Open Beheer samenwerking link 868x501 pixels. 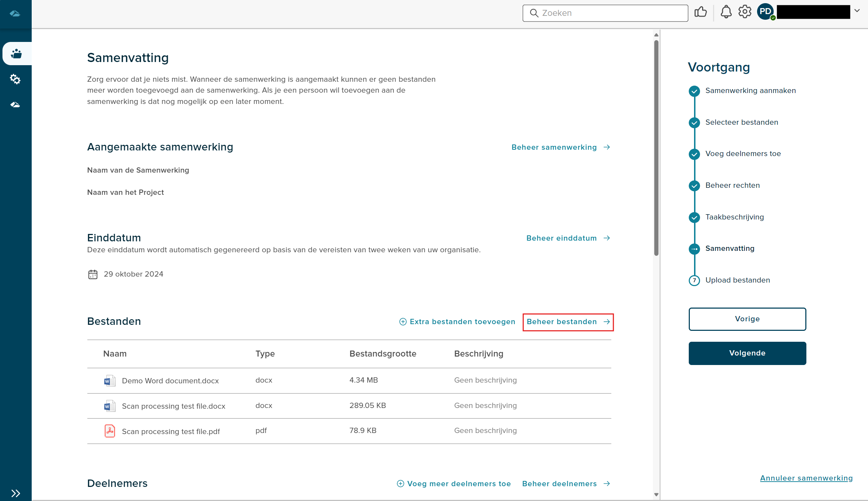561,147
